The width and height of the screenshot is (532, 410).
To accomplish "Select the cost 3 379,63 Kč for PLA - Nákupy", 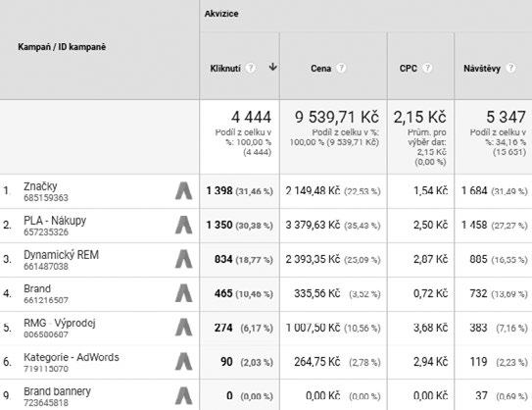I will pos(313,225).
